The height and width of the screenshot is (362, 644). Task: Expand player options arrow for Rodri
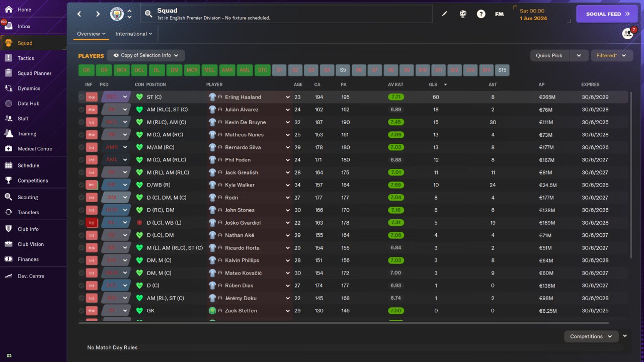288,198
